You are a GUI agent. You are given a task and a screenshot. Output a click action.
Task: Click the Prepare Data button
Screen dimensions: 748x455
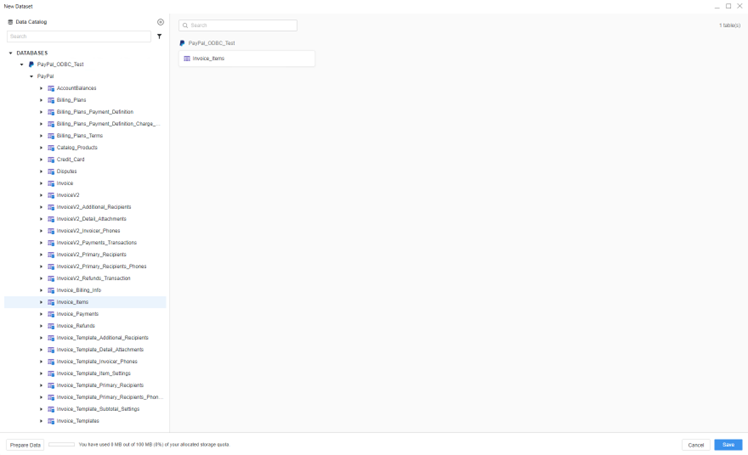click(25, 445)
